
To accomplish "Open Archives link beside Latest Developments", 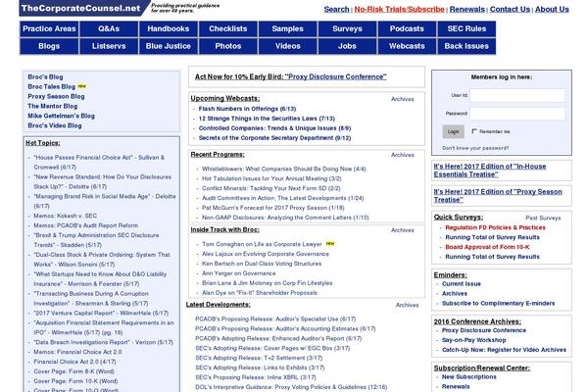I will (x=407, y=306).
